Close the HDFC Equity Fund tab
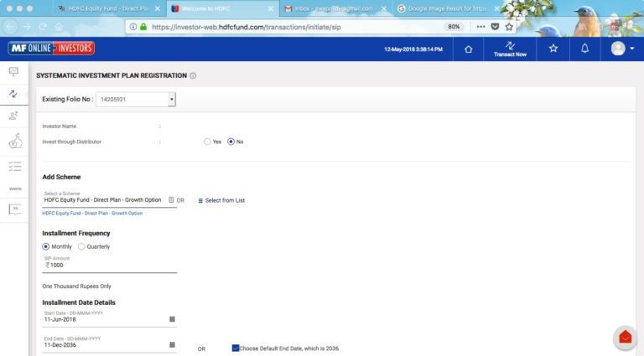644x356 pixels. tap(158, 8)
